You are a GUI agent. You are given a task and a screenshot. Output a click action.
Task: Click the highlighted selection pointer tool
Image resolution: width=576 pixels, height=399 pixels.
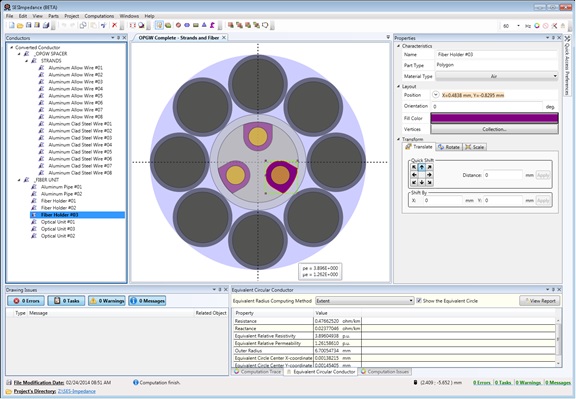pyautogui.click(x=159, y=25)
